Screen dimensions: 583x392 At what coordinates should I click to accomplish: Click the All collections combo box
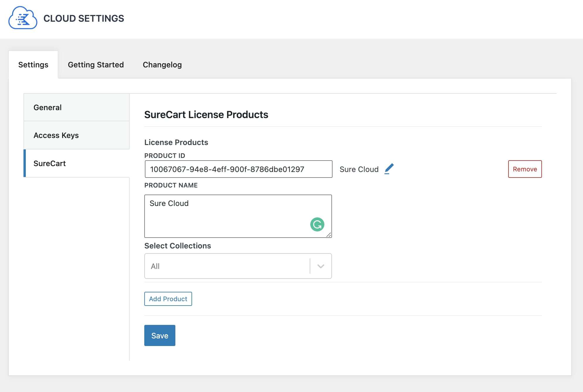238,266
